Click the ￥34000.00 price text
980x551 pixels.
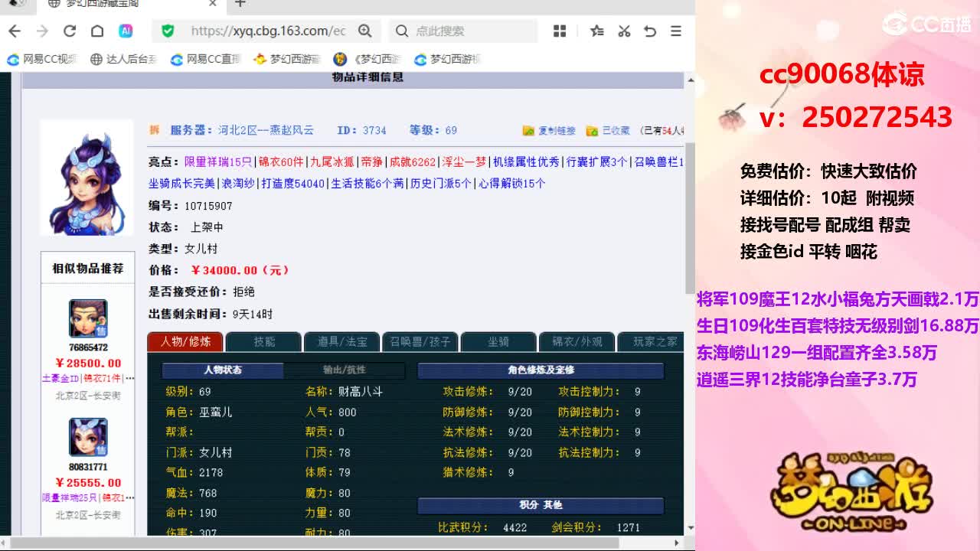click(240, 270)
